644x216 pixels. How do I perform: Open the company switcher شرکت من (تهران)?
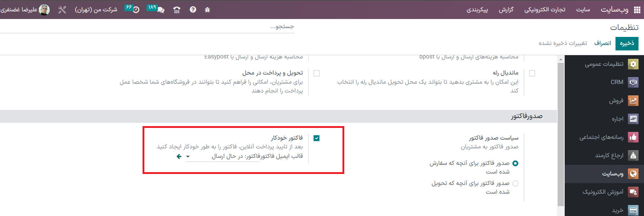pos(96,10)
